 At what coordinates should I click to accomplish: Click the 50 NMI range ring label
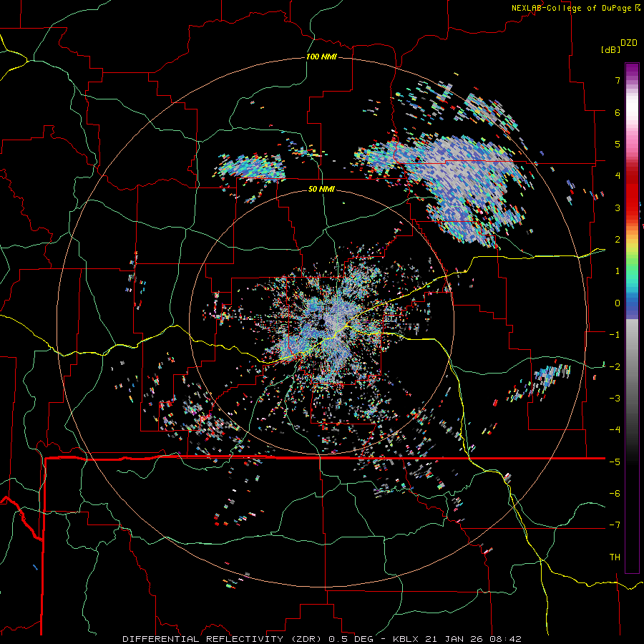[321, 189]
